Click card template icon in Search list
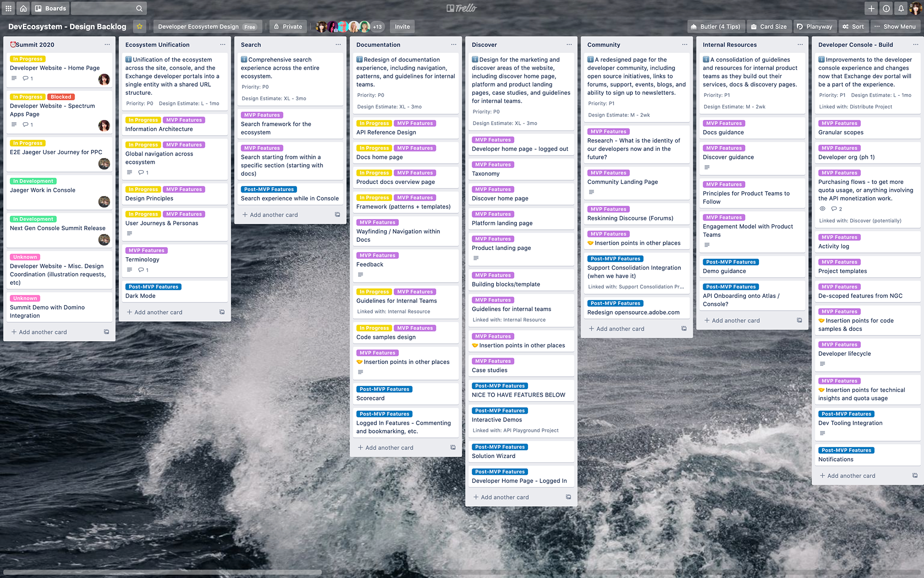The width and height of the screenshot is (924, 578). tap(337, 215)
